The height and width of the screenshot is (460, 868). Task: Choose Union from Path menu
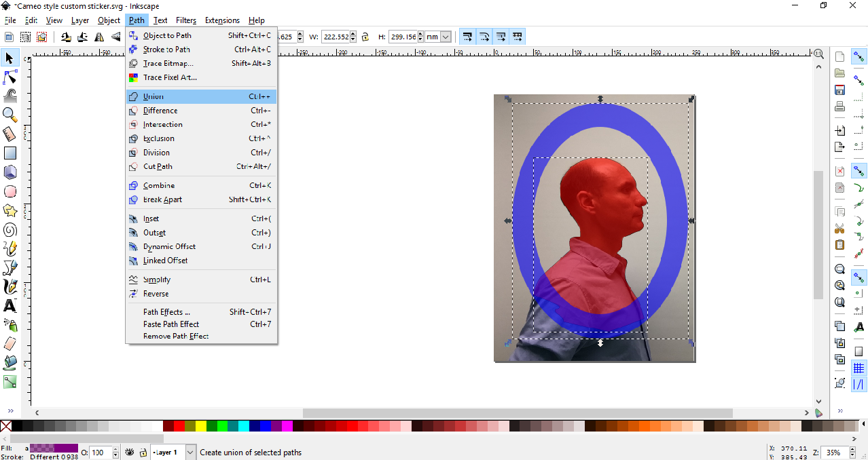click(201, 96)
